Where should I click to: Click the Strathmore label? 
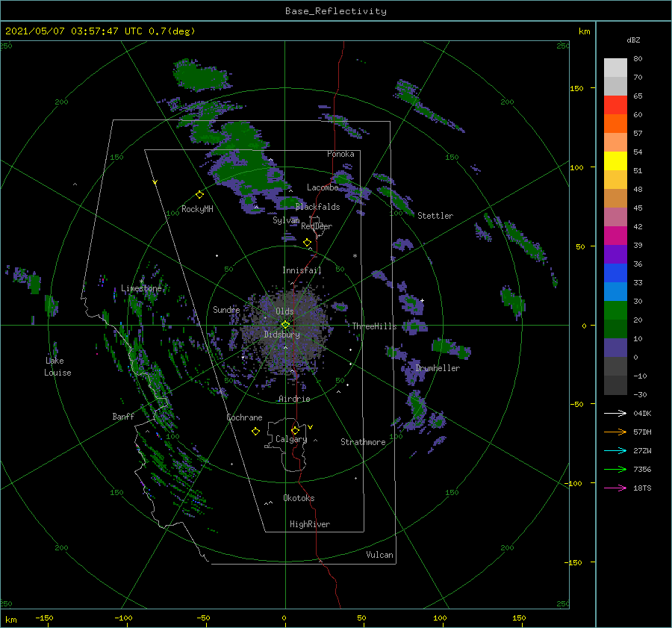coord(363,442)
